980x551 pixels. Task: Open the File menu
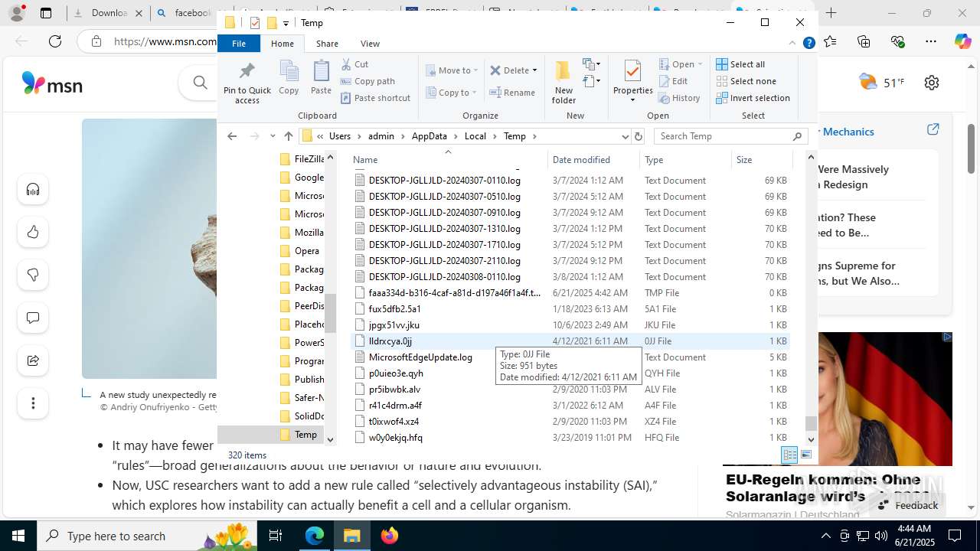239,44
